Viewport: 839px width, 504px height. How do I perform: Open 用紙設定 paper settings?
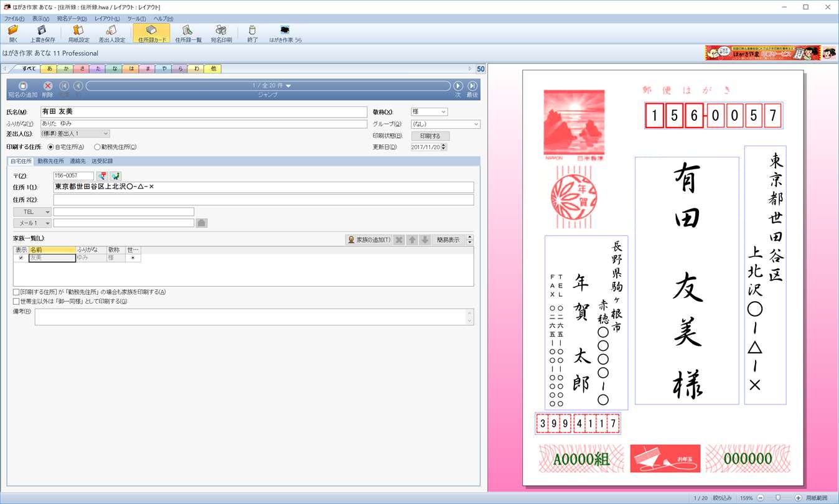(78, 33)
